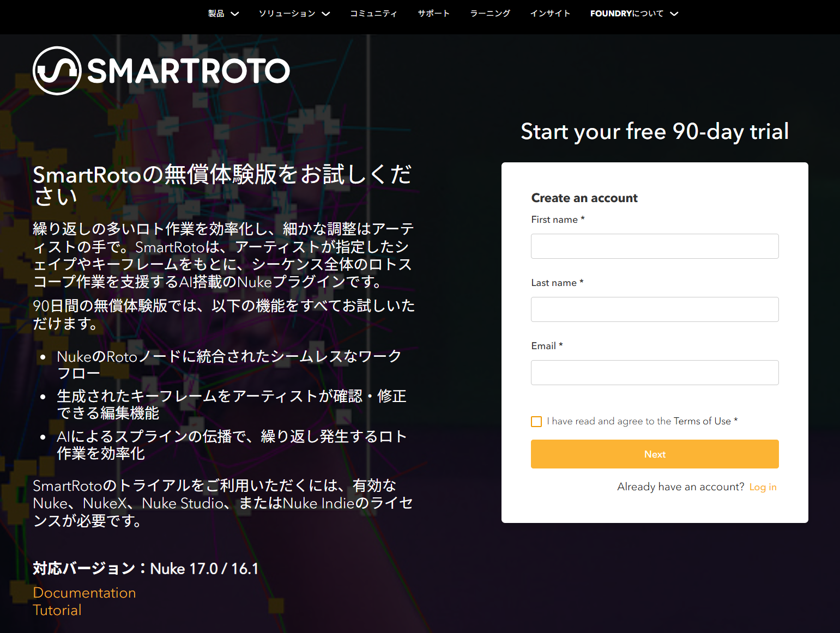Open the FOUNDRYについて nav menu label

[x=627, y=14]
